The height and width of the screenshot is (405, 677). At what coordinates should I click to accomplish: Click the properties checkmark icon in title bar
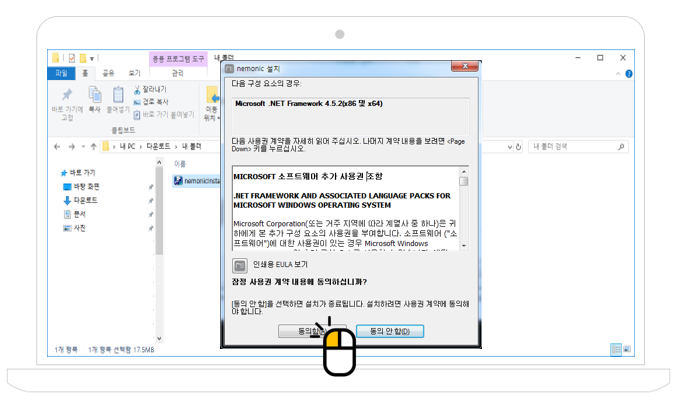[x=72, y=58]
